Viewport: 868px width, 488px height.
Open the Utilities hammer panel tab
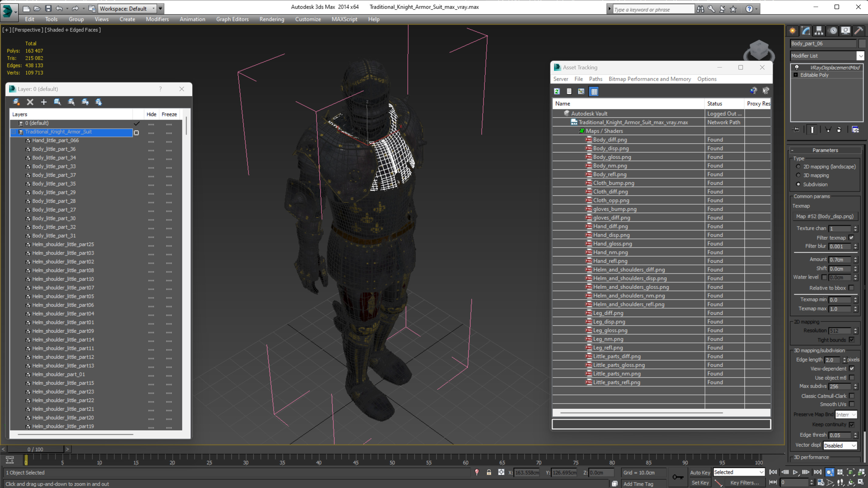[858, 31]
